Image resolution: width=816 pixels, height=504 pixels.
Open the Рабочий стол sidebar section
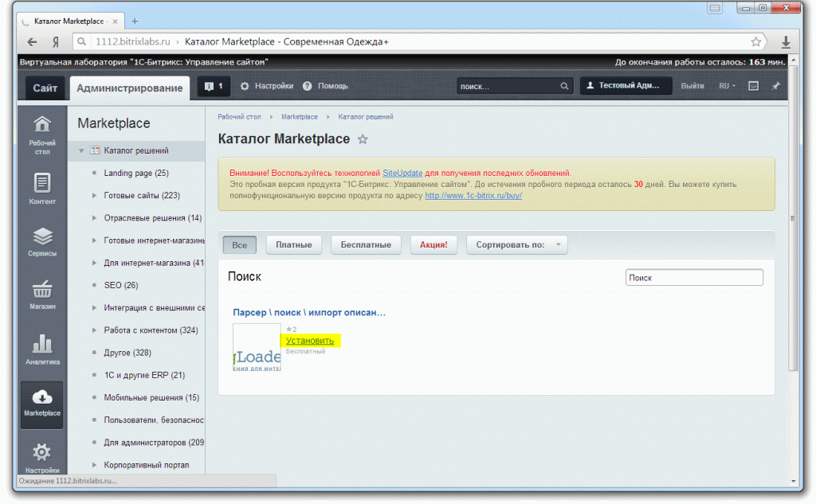pyautogui.click(x=42, y=135)
